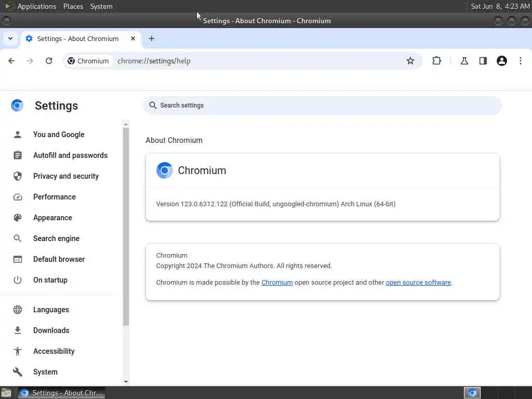This screenshot has width=532, height=399.
Task: Open the open source software link
Action: click(x=418, y=282)
